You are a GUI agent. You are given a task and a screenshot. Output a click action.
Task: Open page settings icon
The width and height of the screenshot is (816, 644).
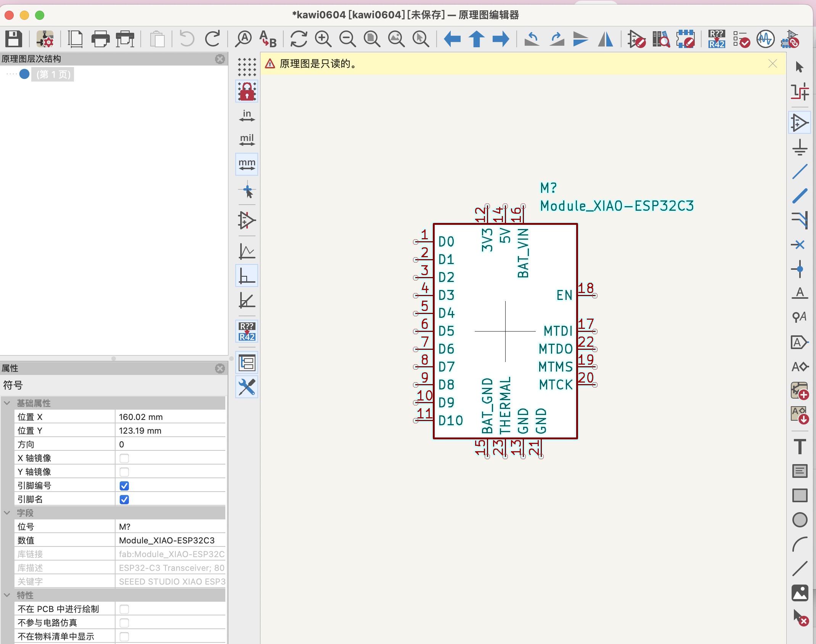click(75, 38)
